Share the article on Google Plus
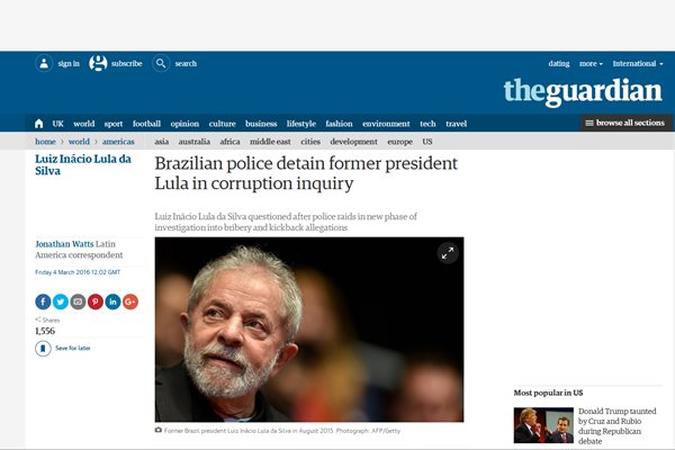 pos(130,301)
